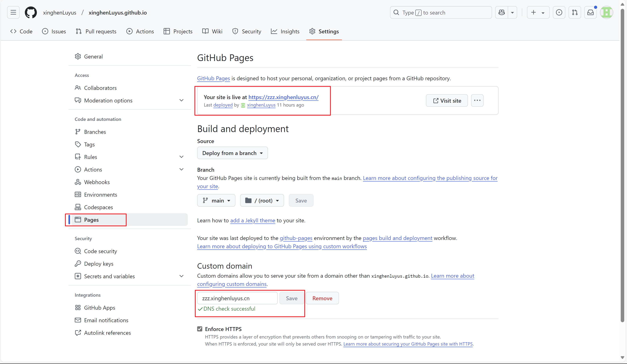Open notifications inbox icon
The image size is (627, 364).
[x=590, y=12]
